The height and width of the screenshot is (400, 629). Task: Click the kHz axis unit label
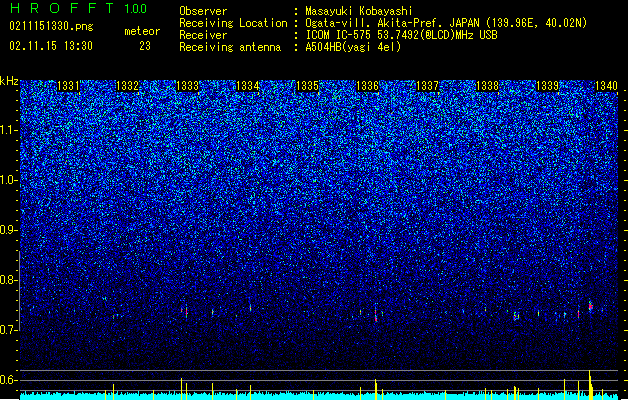click(x=9, y=81)
